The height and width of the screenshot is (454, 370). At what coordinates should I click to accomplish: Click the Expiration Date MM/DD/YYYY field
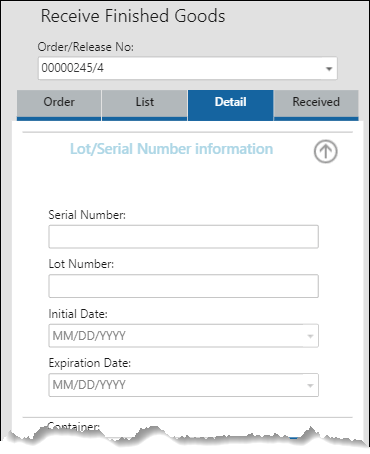point(184,385)
